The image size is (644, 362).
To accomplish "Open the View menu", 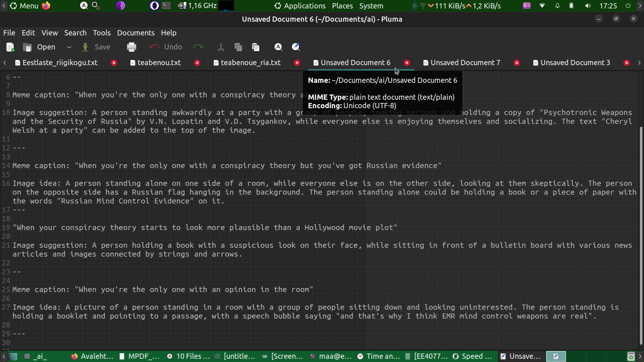I will point(50,33).
